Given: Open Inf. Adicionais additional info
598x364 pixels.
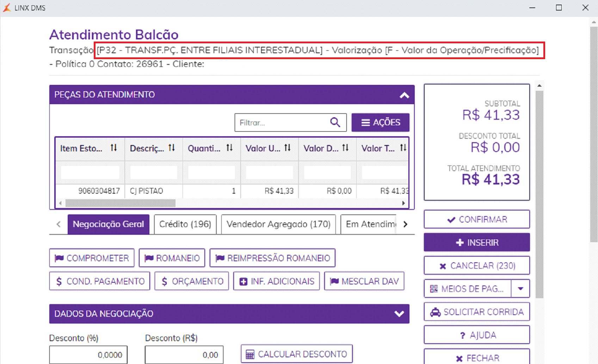Looking at the screenshot, I should coord(277,281).
